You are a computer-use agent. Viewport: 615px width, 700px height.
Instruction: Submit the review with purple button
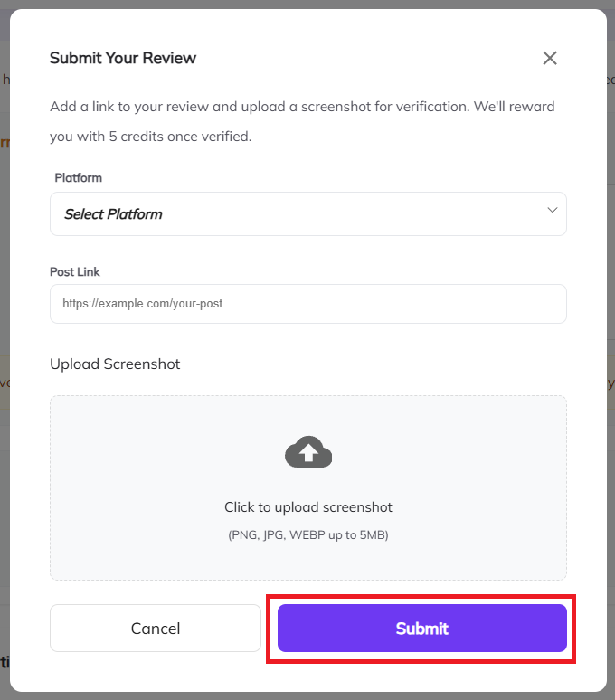point(422,629)
